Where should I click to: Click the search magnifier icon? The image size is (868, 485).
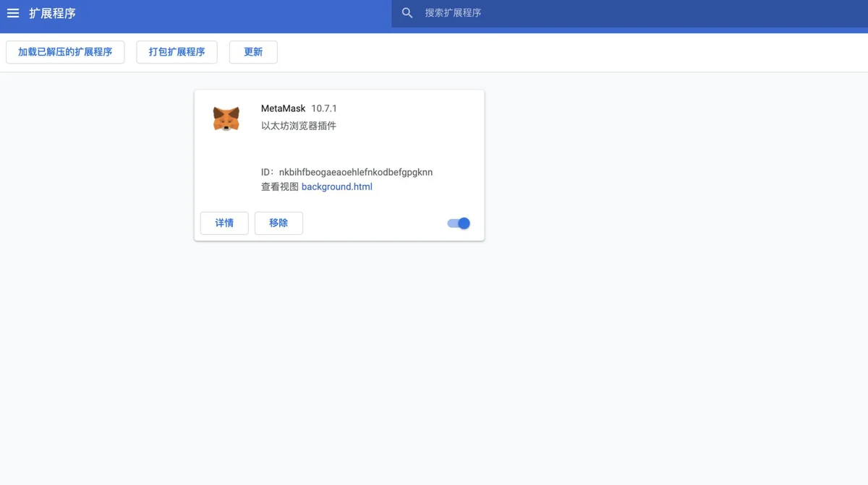pyautogui.click(x=407, y=13)
